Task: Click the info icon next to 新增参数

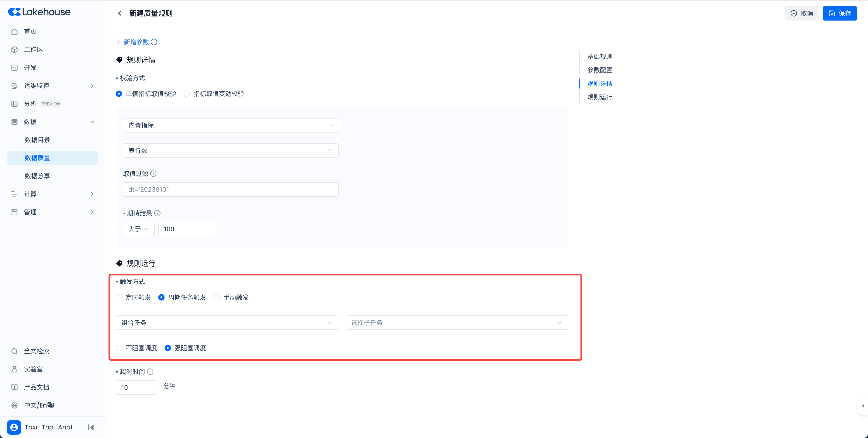Action: click(154, 42)
